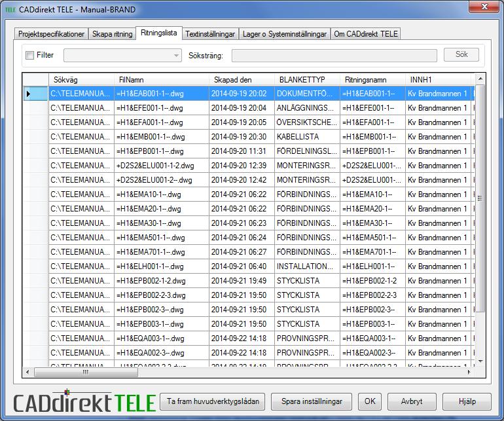Viewport: 504px width, 421px height.
Task: Sort by Skapad den column header
Action: (242, 79)
